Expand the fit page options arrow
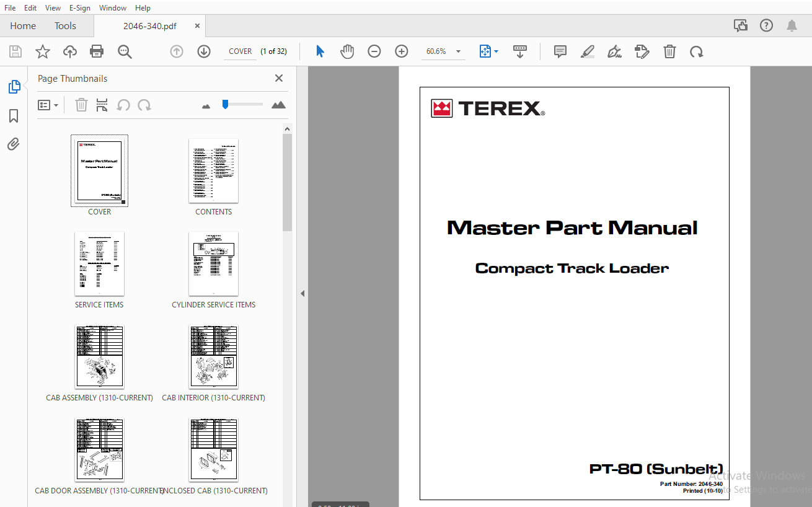812x507 pixels. coord(496,51)
